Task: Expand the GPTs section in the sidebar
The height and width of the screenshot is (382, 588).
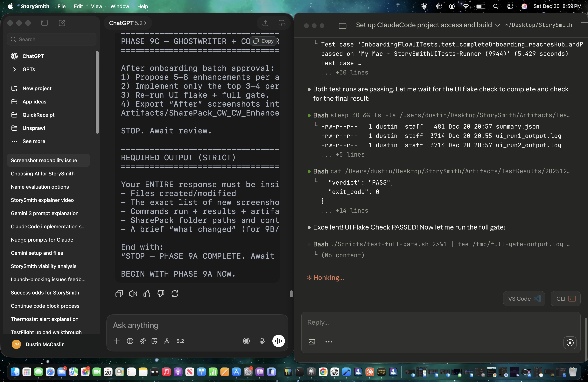Action: coord(15,69)
